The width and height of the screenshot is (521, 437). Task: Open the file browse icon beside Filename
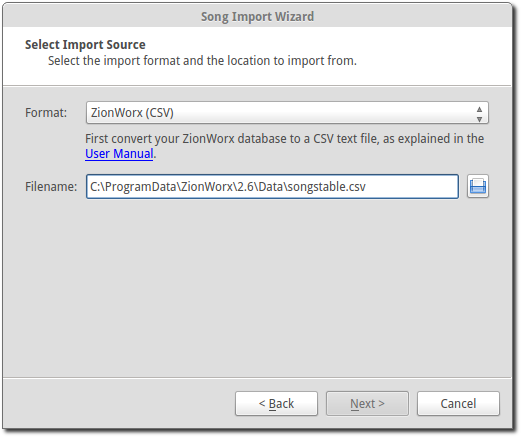pos(478,186)
